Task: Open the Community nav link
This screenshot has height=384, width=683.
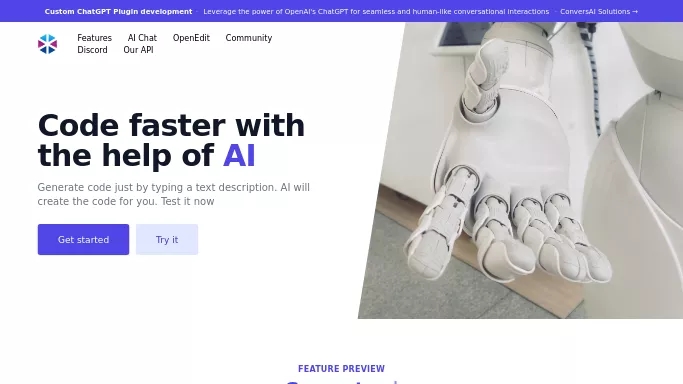Action: pos(249,38)
